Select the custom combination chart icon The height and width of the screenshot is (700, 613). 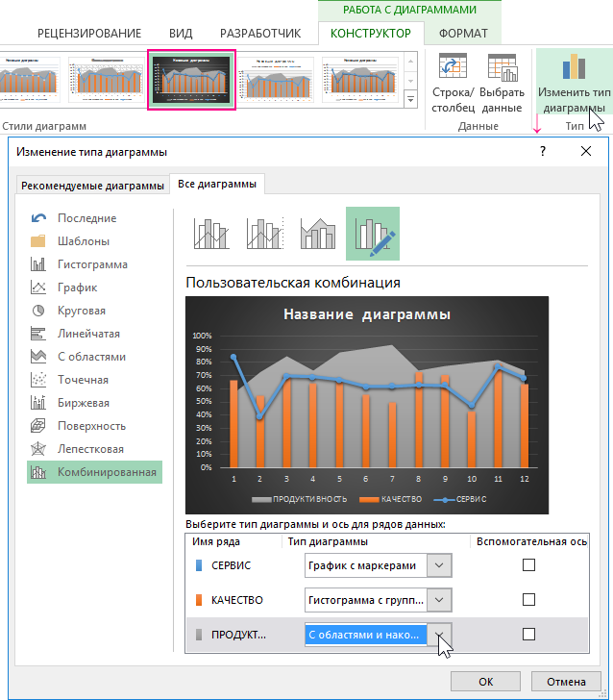(372, 234)
